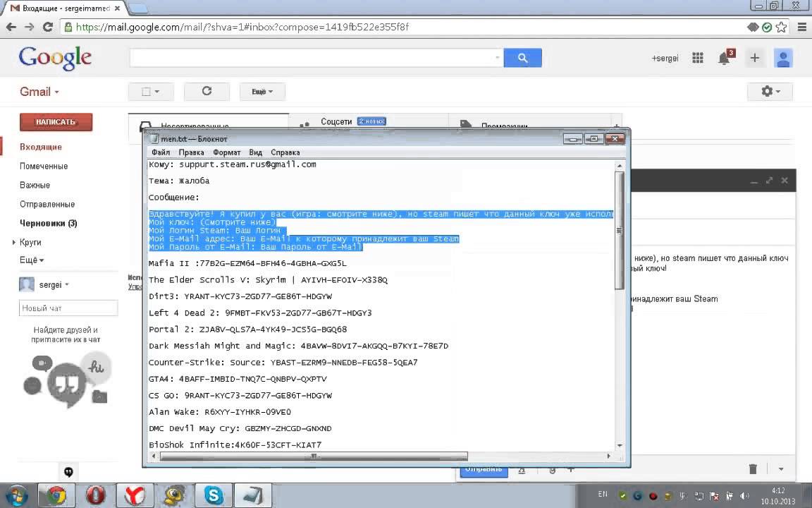Open the Справка menu in Notepad
Viewport: 812px width, 508px height.
click(285, 152)
